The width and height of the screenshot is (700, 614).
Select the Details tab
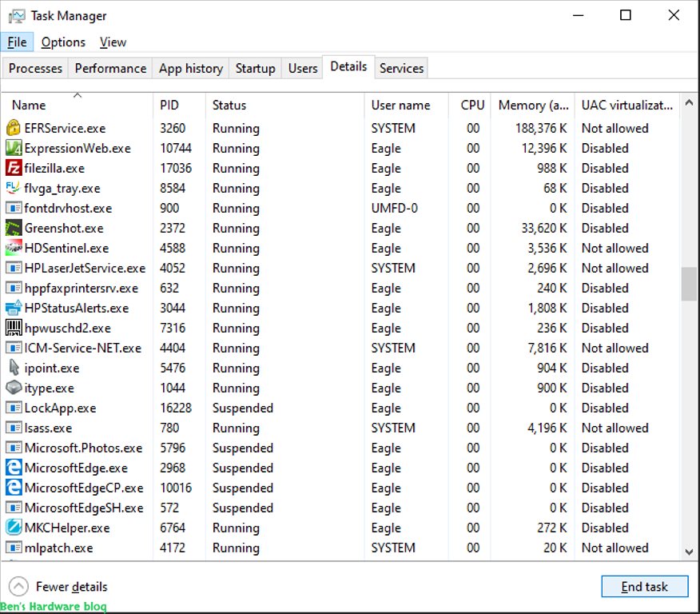click(x=348, y=67)
